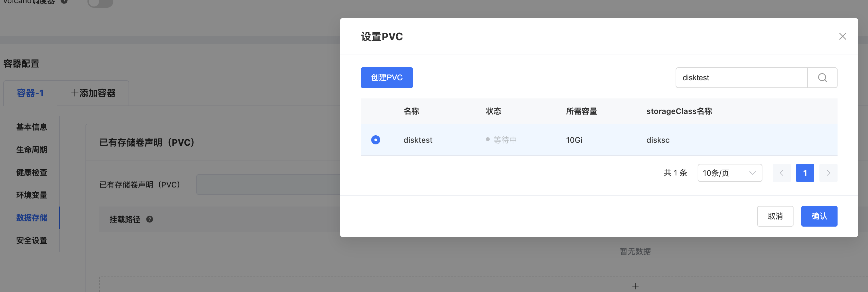The height and width of the screenshot is (292, 868).
Task: Close the 设置PVC dialog
Action: 842,36
